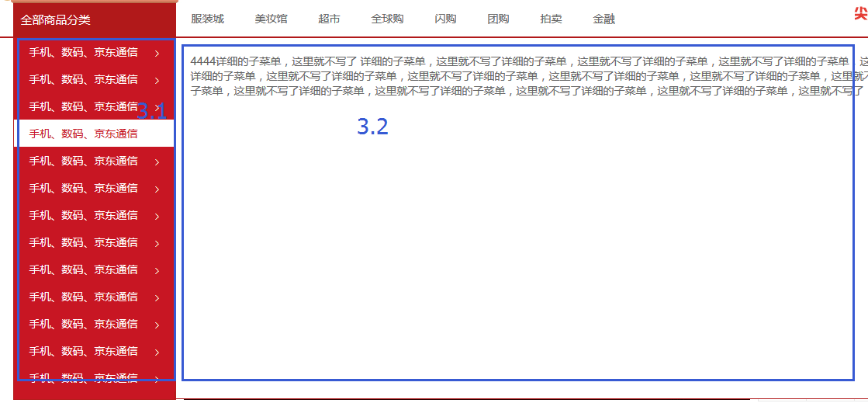
Task: Go to the 服装城 navigation tab
Action: point(207,19)
